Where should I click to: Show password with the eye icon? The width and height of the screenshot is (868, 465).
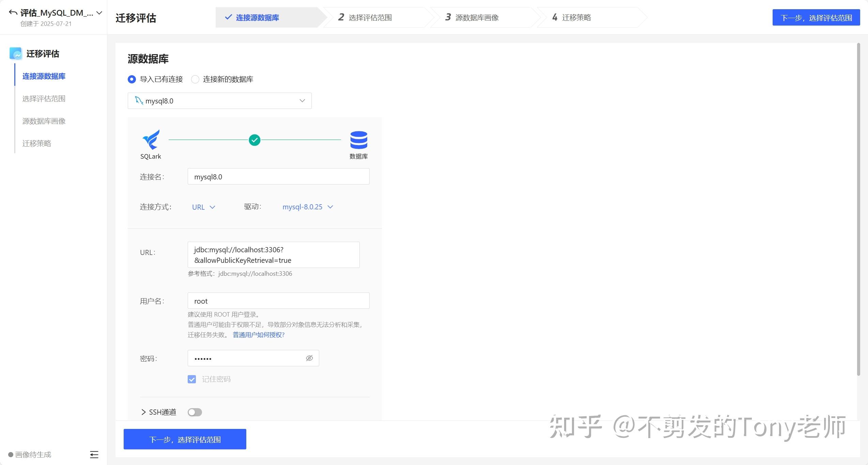(x=309, y=358)
